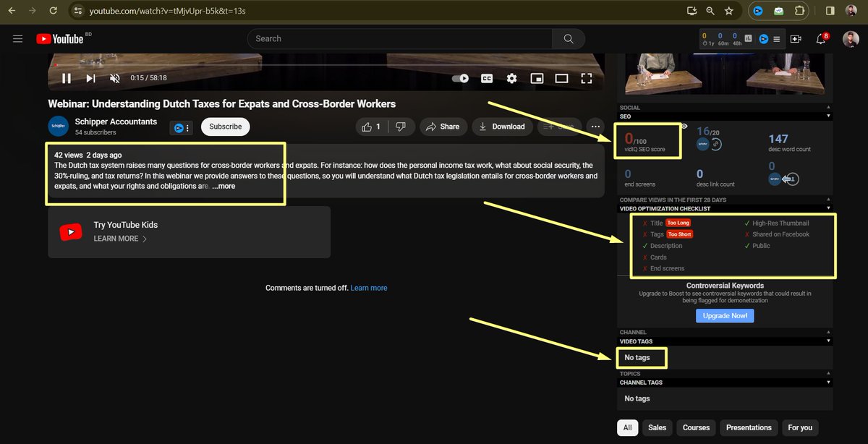The width and height of the screenshot is (868, 444).
Task: Open the vidIQ hamburger menu icon
Action: (x=776, y=38)
